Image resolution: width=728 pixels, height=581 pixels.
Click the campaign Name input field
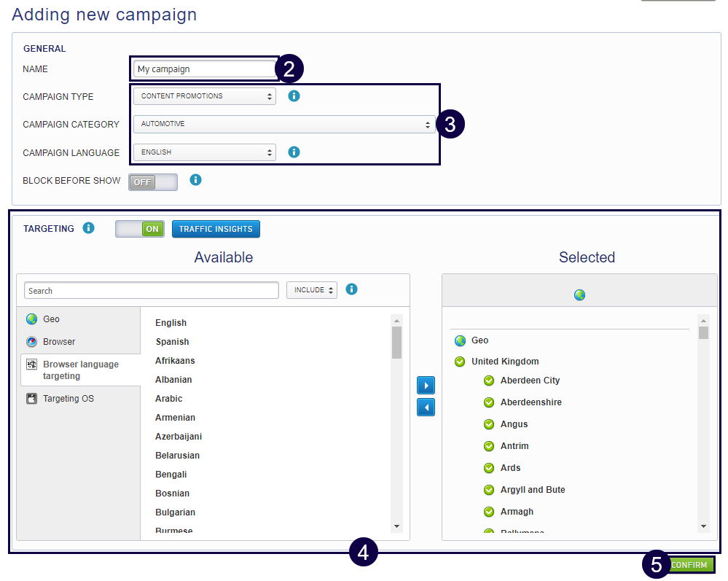[x=203, y=69]
